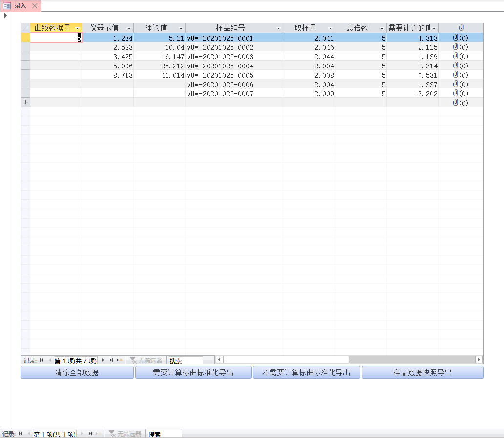This screenshot has height=438, width=504.
Task: Select 取样量 cell 2.009
Action: coord(309,94)
